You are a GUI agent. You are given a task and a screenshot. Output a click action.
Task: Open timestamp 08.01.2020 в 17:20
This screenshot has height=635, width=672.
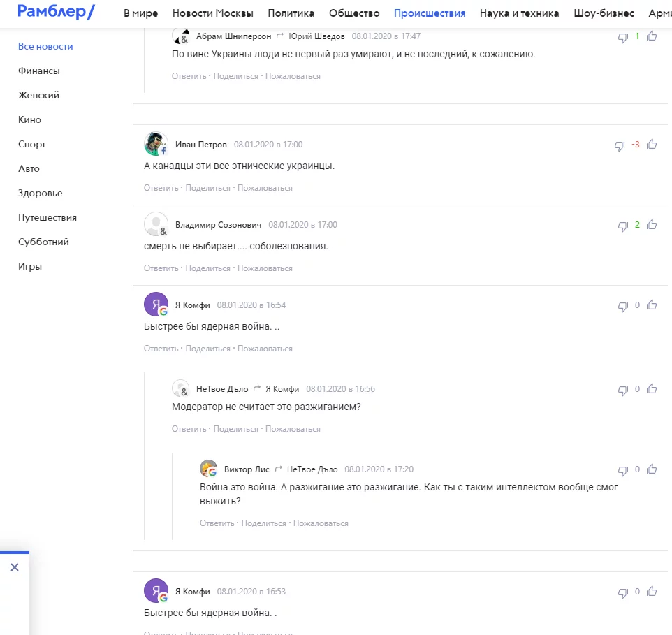pyautogui.click(x=379, y=469)
